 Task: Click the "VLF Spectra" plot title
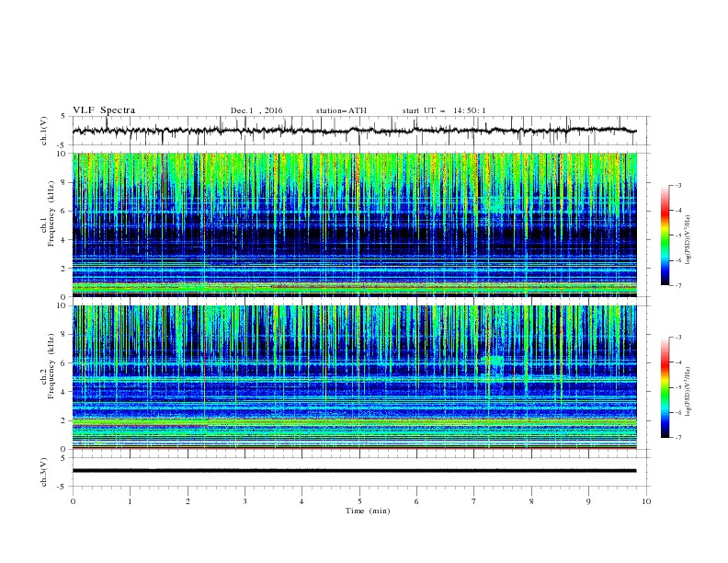[104, 110]
